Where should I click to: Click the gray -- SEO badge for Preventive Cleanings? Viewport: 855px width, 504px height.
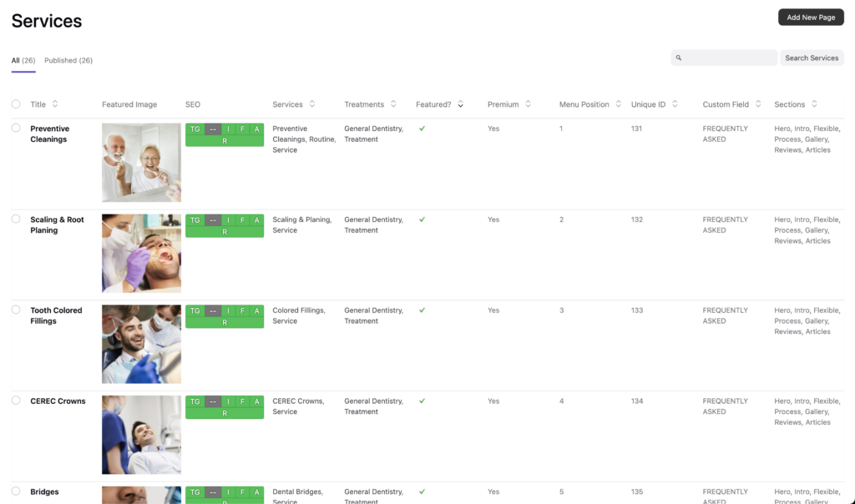click(213, 129)
